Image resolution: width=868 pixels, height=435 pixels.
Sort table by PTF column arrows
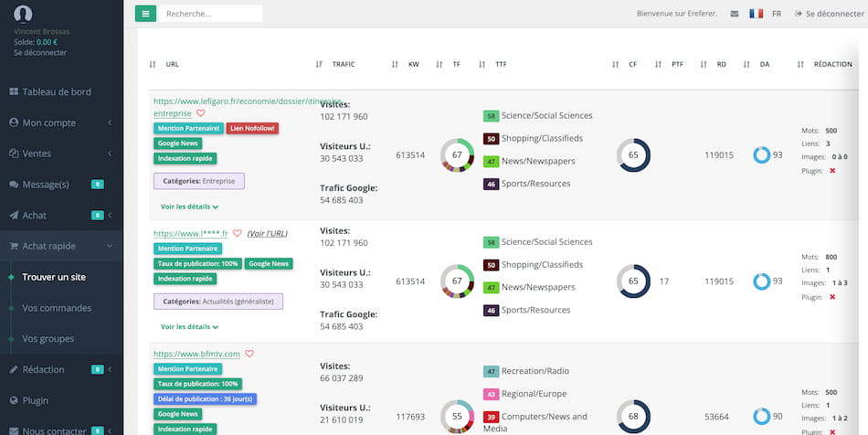pyautogui.click(x=658, y=64)
